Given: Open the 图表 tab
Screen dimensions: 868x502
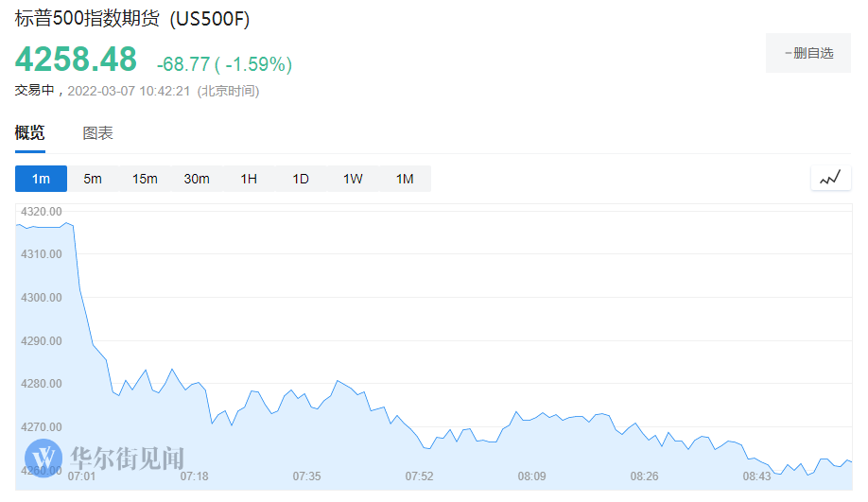Looking at the screenshot, I should [x=98, y=133].
